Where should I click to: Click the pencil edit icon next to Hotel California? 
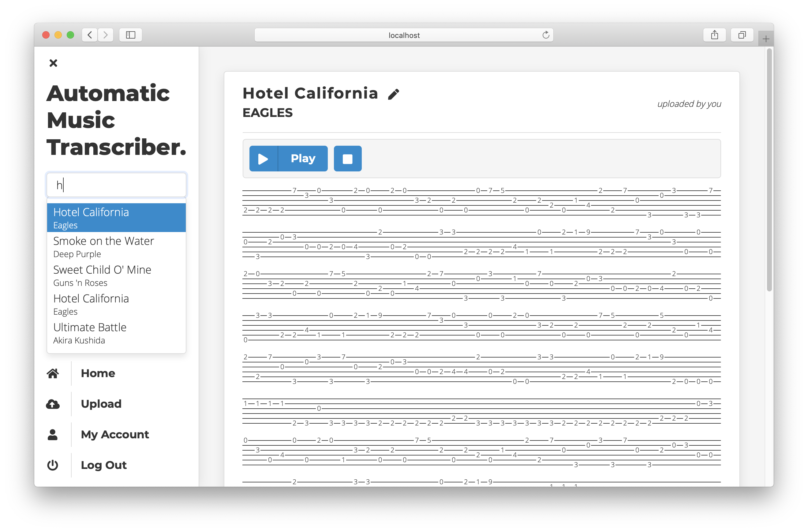click(394, 94)
